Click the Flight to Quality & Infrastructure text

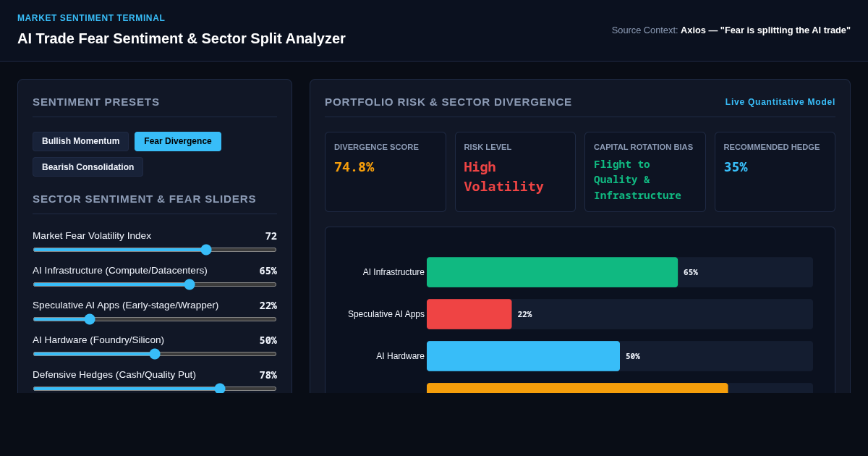coord(637,180)
